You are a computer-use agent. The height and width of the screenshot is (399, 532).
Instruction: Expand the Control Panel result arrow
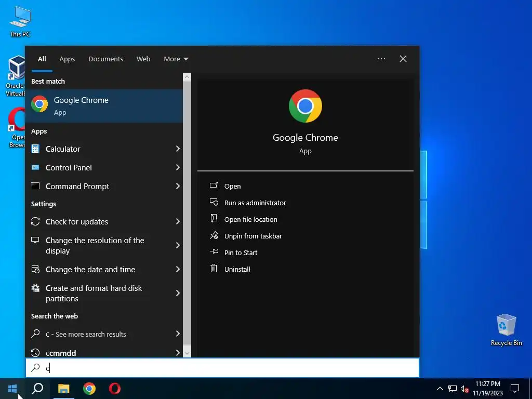[178, 167]
